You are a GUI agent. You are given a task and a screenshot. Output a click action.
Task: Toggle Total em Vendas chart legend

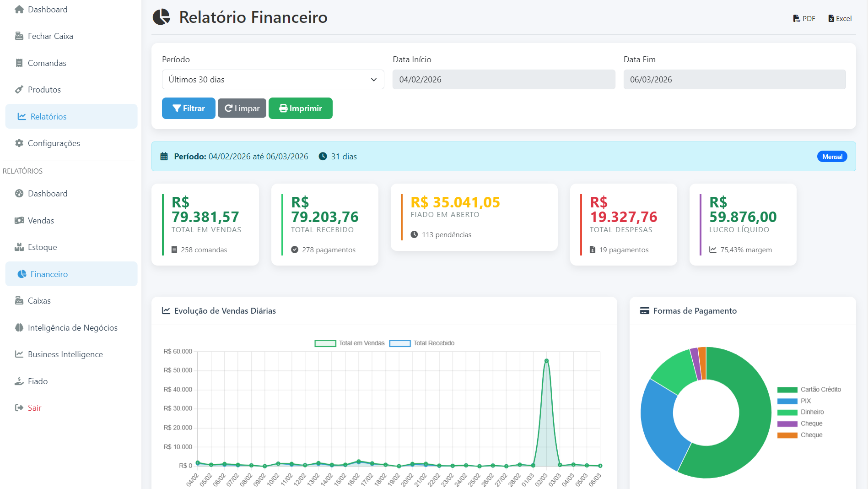pyautogui.click(x=350, y=343)
